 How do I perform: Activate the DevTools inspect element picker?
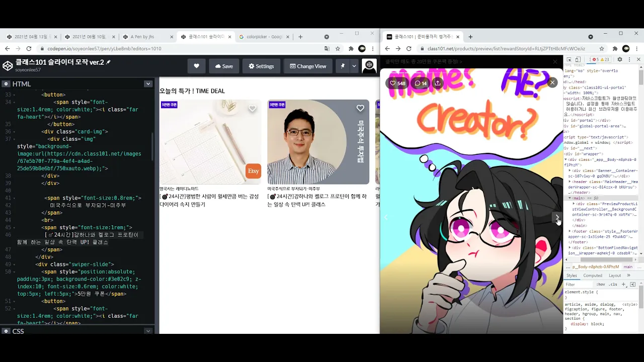pyautogui.click(x=569, y=59)
